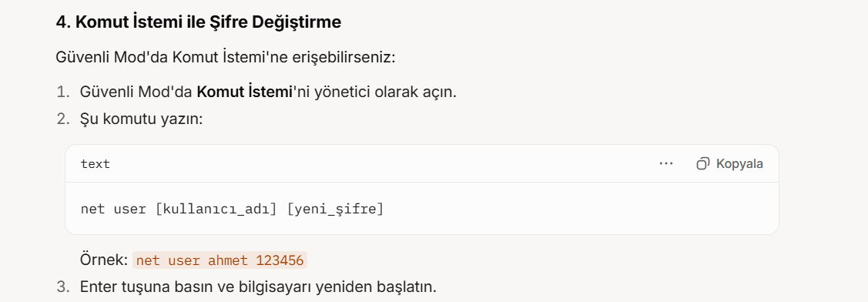Click the bold 'Komut İstemi' text in step one
The height and width of the screenshot is (302, 868).
244,92
